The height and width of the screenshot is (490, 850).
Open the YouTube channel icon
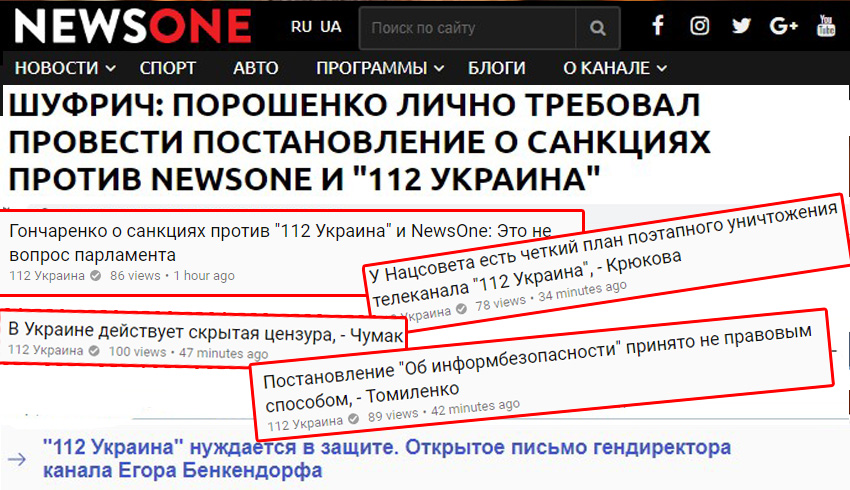point(826,27)
